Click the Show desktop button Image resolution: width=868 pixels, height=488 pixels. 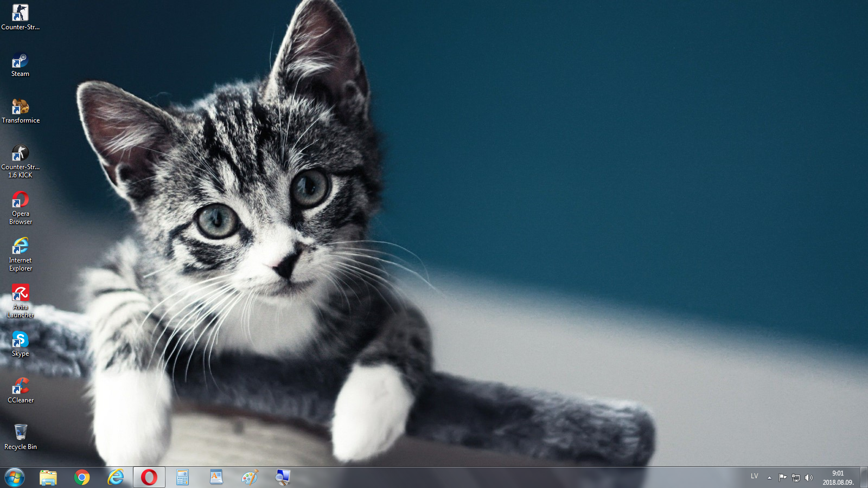[864, 478]
